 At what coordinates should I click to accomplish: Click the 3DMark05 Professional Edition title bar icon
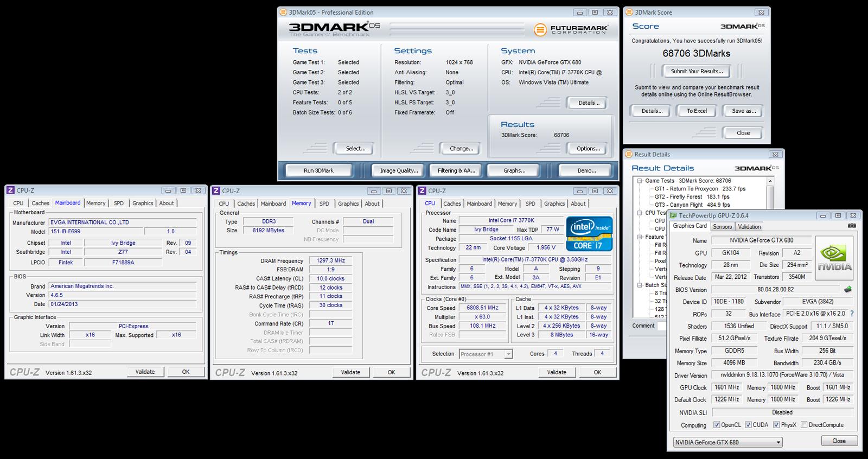(284, 12)
